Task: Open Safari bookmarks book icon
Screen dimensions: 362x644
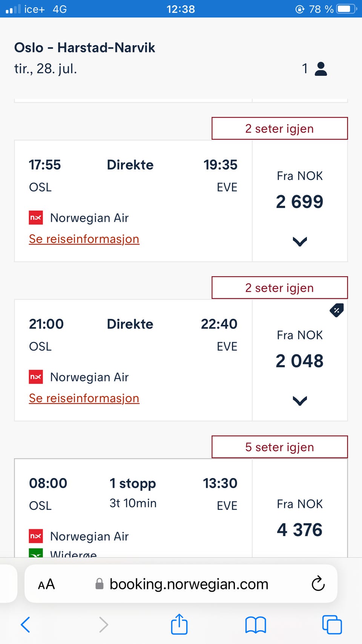Action: (256, 625)
